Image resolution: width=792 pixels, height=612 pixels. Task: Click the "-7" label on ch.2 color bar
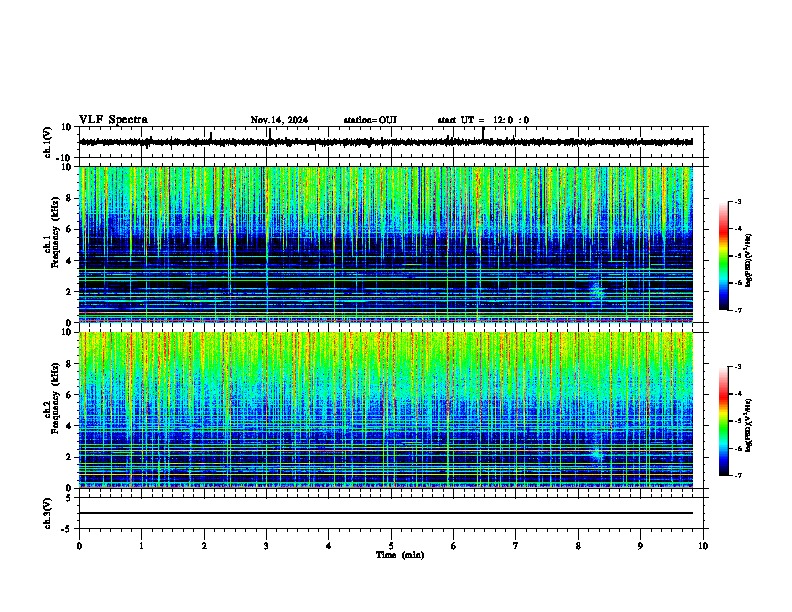[738, 475]
